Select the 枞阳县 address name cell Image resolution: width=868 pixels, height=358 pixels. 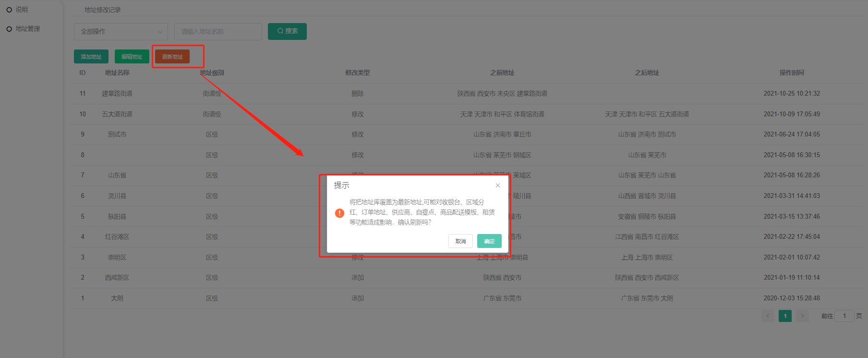[x=117, y=217]
